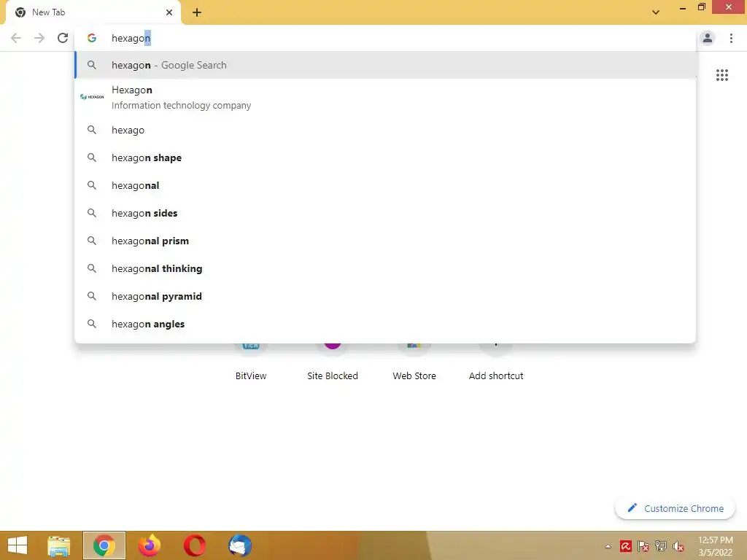The image size is (747, 560).
Task: Click search icon beside 'hexagon sides'
Action: [91, 213]
